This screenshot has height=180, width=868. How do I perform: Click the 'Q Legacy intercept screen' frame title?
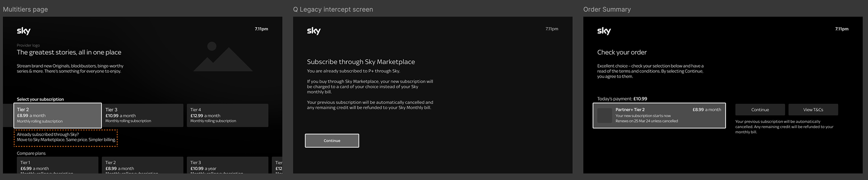coord(333,9)
